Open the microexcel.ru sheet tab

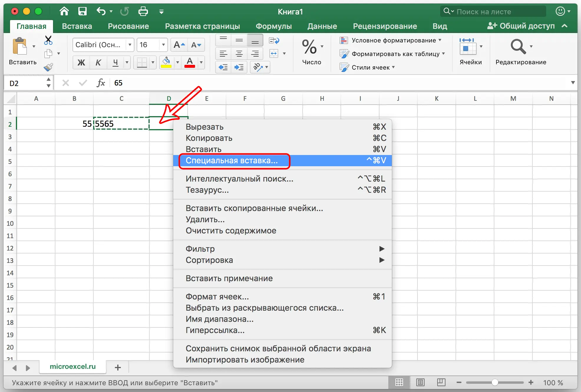click(73, 366)
